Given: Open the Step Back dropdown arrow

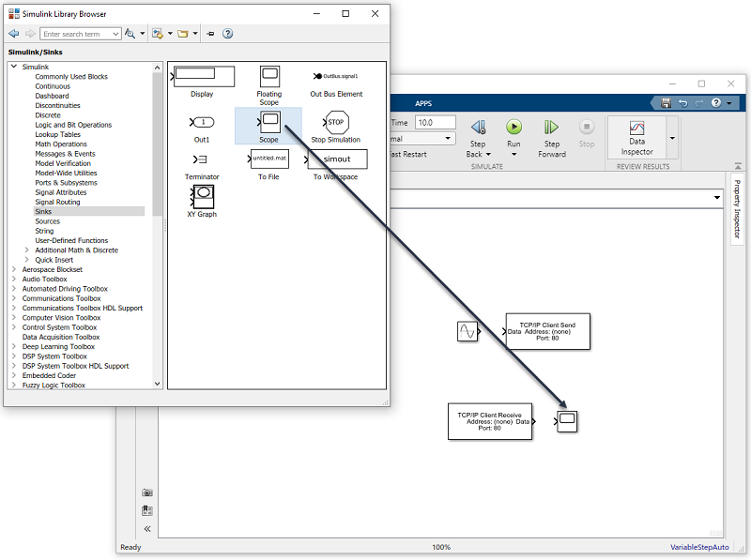Looking at the screenshot, I should pos(490,155).
